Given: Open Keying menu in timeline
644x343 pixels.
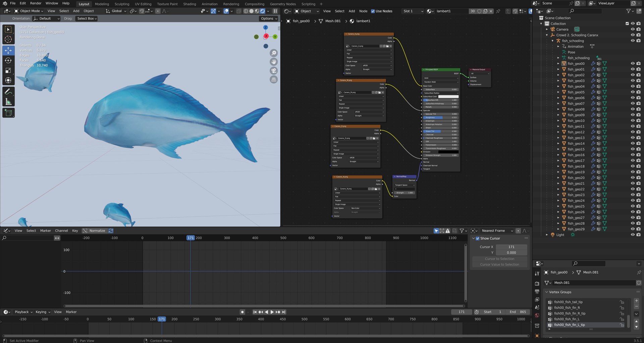Looking at the screenshot, I should pyautogui.click(x=43, y=312).
